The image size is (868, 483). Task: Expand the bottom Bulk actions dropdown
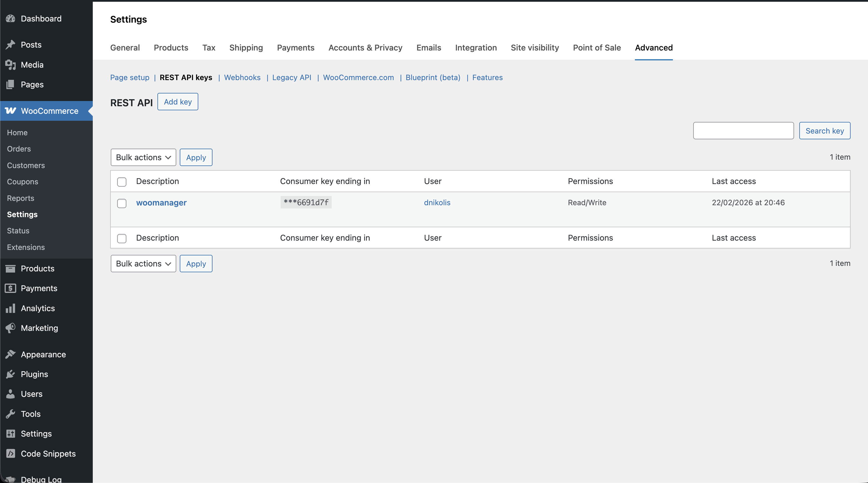click(x=143, y=264)
